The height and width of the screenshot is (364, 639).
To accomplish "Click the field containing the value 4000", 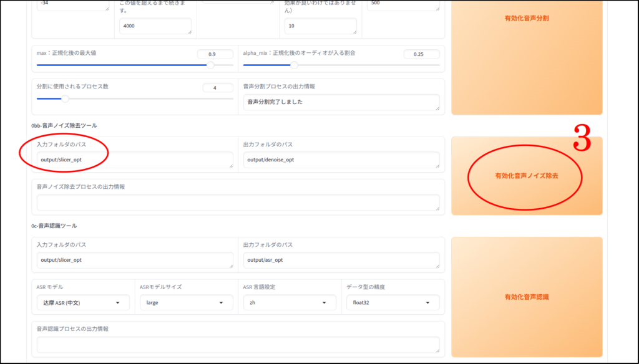I will (155, 26).
